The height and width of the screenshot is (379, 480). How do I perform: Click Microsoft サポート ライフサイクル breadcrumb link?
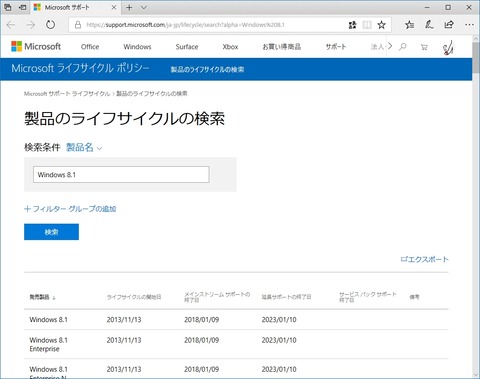[67, 94]
